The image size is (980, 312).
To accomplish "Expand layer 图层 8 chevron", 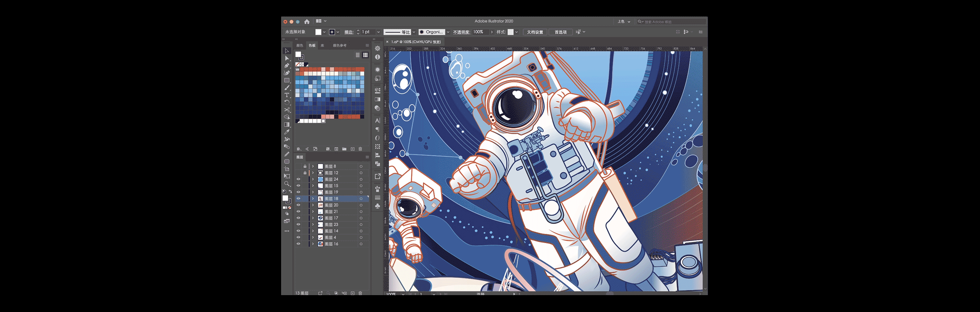I will (313, 166).
